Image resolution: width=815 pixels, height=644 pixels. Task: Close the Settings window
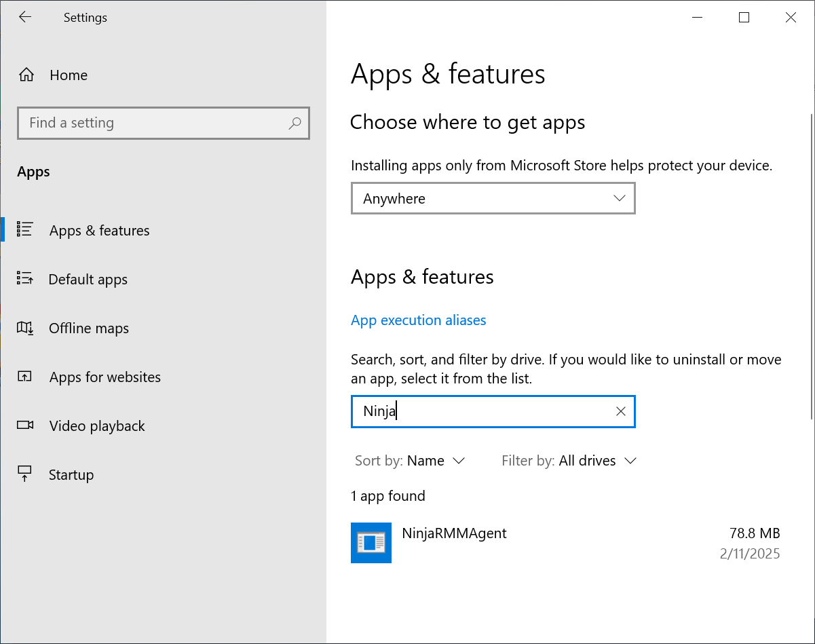click(x=791, y=18)
